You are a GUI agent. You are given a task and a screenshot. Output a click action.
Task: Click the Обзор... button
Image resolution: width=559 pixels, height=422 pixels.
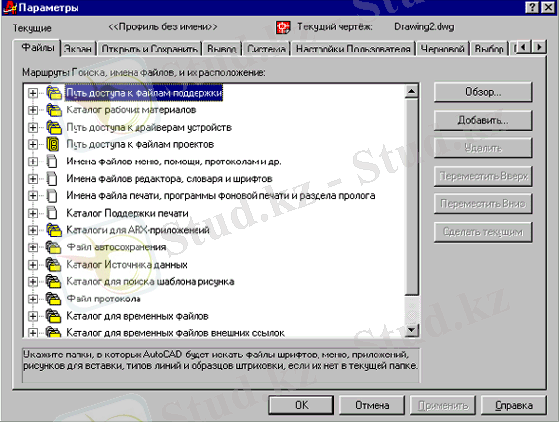(483, 92)
